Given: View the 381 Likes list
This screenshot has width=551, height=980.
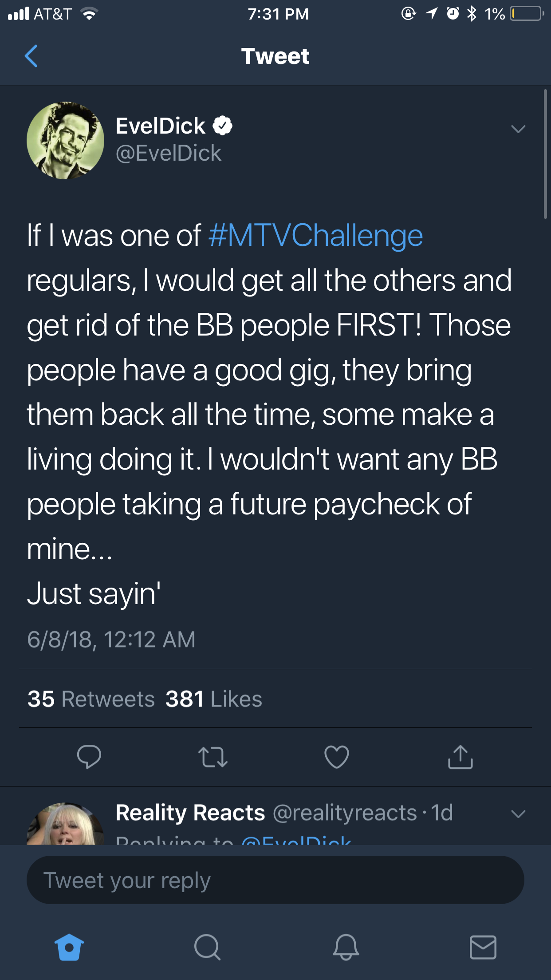Looking at the screenshot, I should [x=213, y=699].
